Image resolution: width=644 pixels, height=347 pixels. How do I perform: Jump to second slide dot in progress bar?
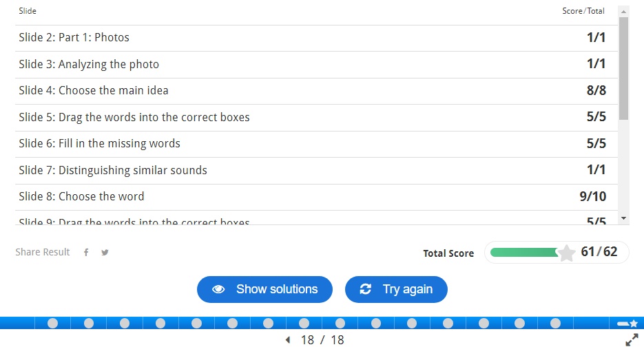click(x=88, y=323)
